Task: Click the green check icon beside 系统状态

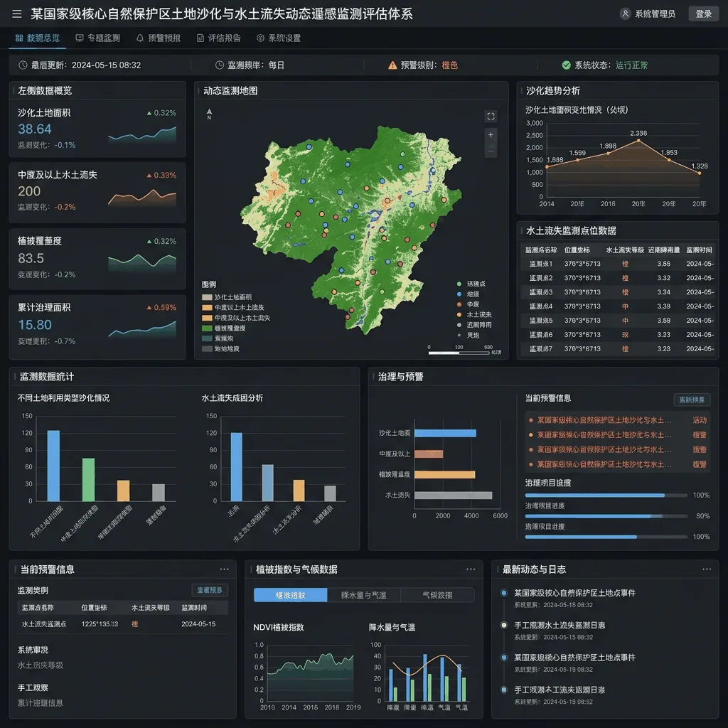Action: [567, 65]
